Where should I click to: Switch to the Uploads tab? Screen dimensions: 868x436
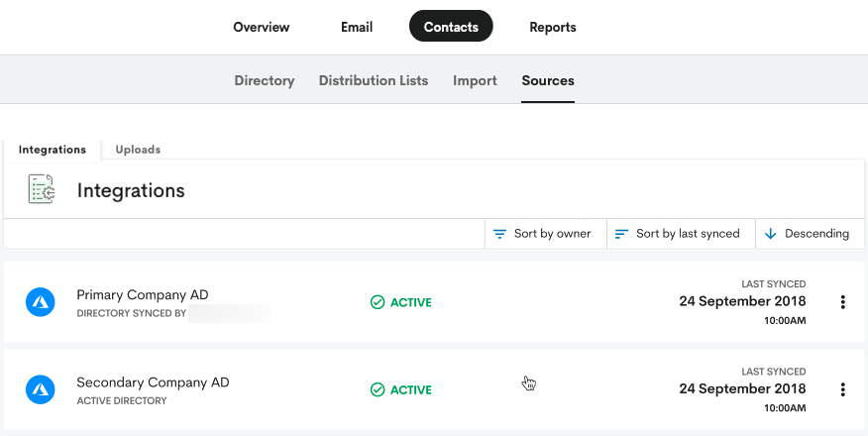[x=138, y=150]
